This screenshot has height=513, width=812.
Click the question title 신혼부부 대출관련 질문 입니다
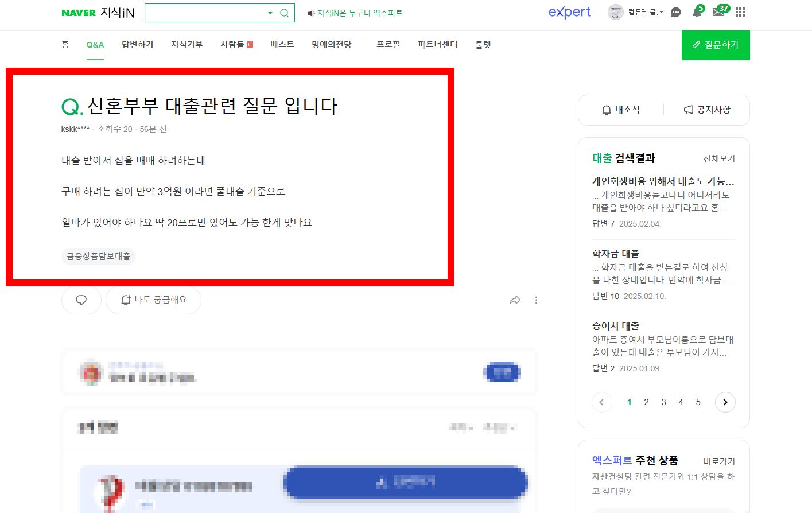click(212, 106)
